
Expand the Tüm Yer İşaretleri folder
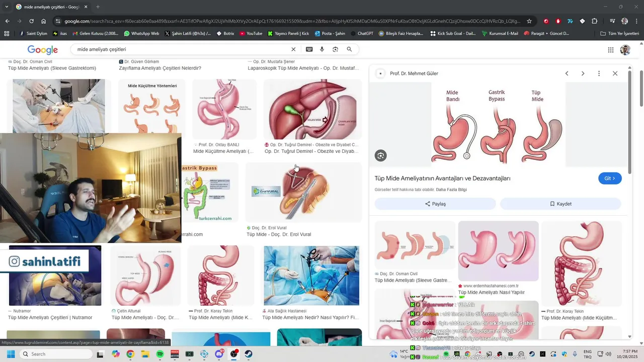[x=620, y=33]
